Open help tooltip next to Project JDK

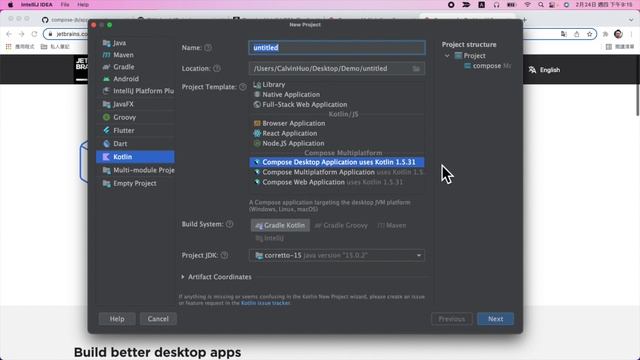tap(224, 256)
